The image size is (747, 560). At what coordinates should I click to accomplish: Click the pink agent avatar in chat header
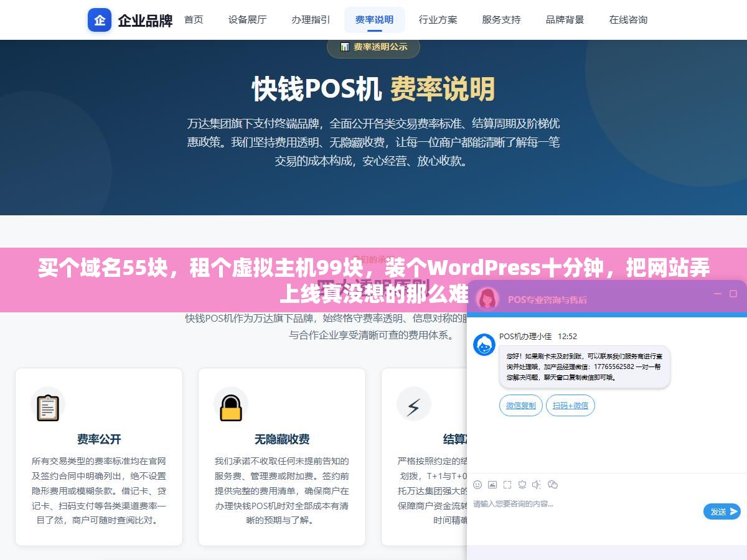pyautogui.click(x=488, y=299)
